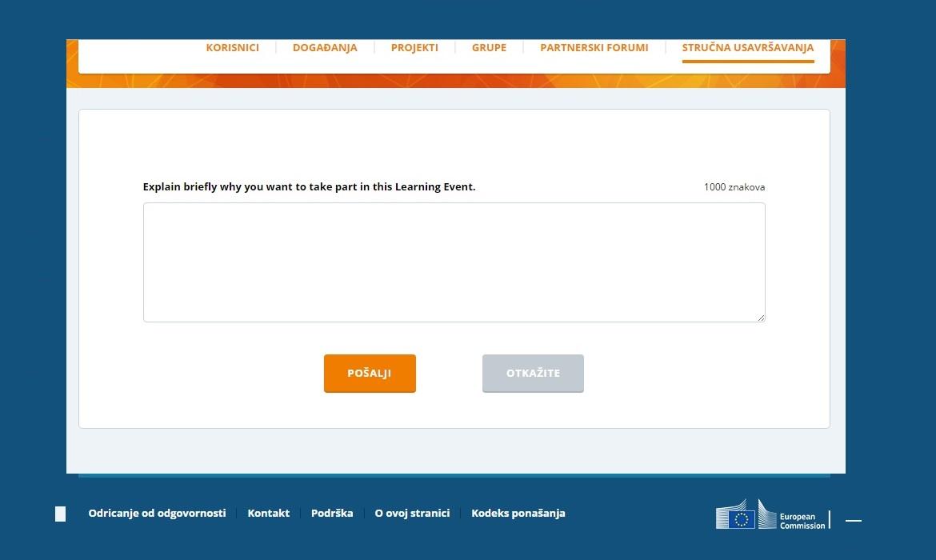Viewport: 936px width, 560px height.
Task: Go to the Događanja tab
Action: (x=325, y=48)
